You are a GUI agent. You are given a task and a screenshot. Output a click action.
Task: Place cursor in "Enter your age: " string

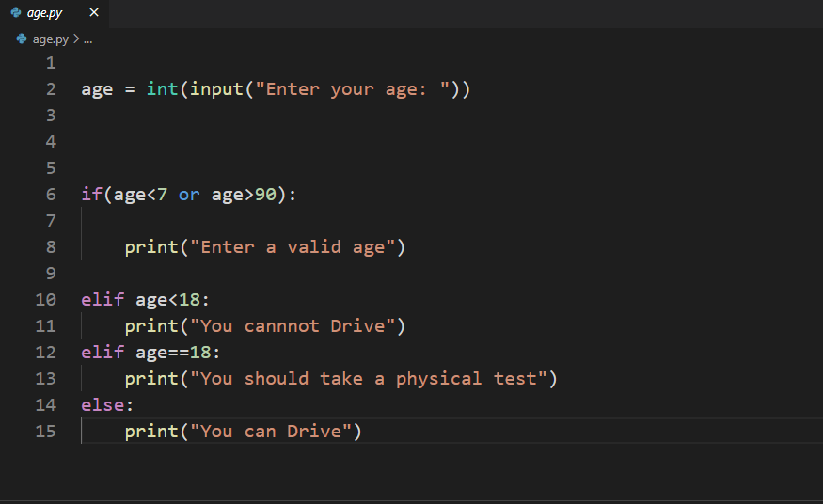tap(352, 89)
